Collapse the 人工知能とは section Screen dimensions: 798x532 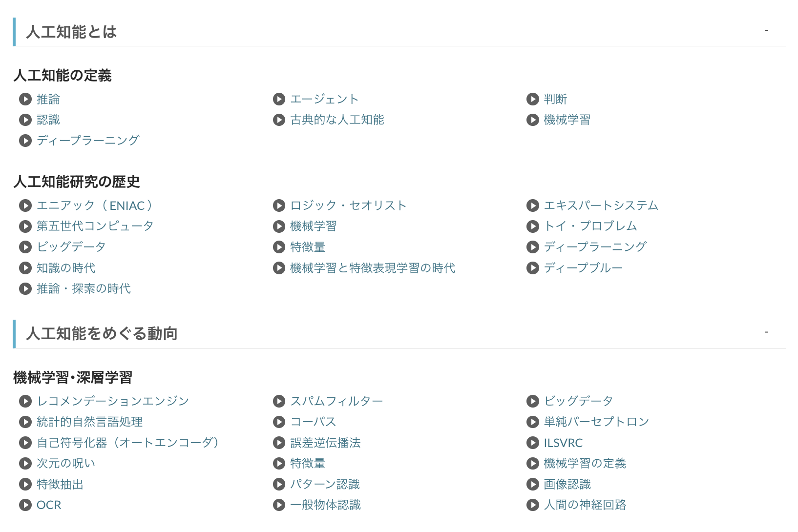pyautogui.click(x=766, y=30)
